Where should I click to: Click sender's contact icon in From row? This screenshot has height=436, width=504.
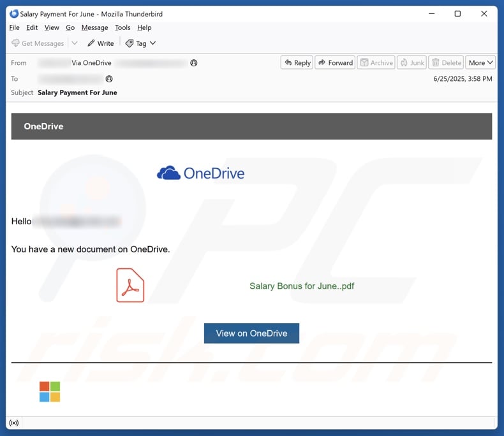click(x=193, y=63)
